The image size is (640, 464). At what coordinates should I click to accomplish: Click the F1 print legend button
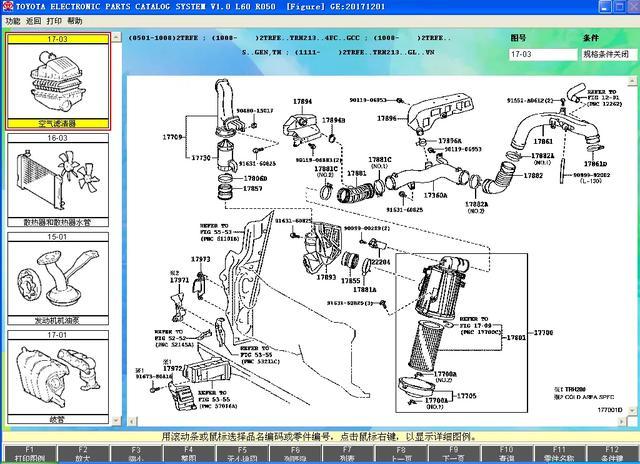[x=30, y=454]
